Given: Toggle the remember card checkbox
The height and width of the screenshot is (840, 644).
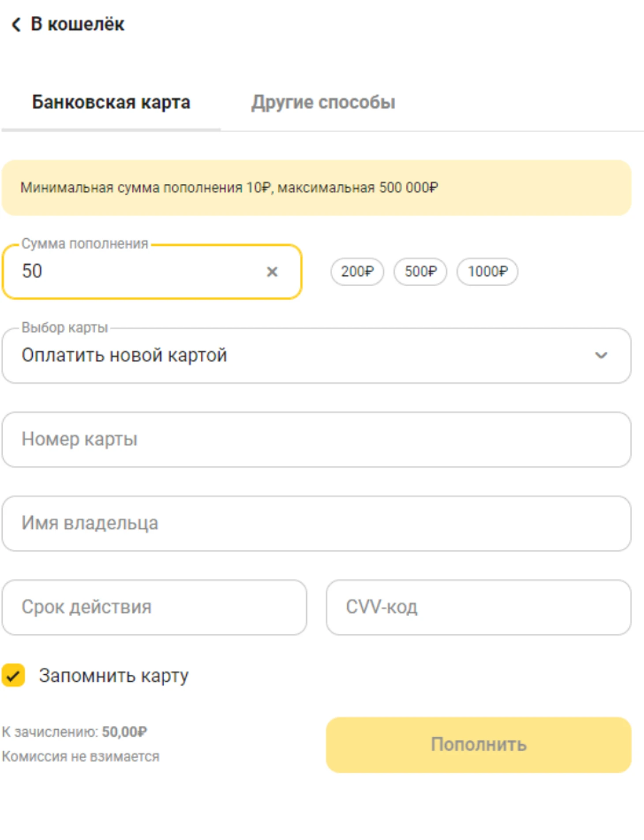Looking at the screenshot, I should click(14, 675).
